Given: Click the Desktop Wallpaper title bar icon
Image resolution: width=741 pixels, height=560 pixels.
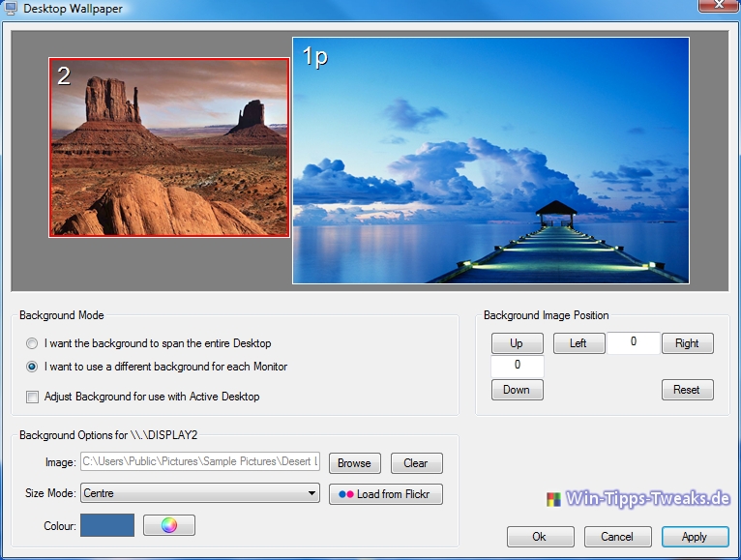Looking at the screenshot, I should point(11,9).
